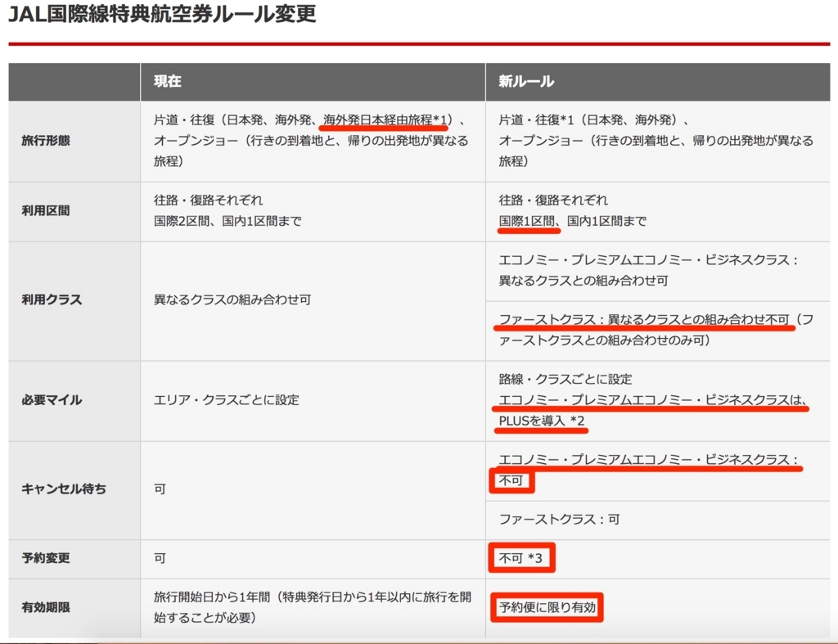Click the 利用区間 row label
Screen dimensions: 838x644
(x=46, y=210)
